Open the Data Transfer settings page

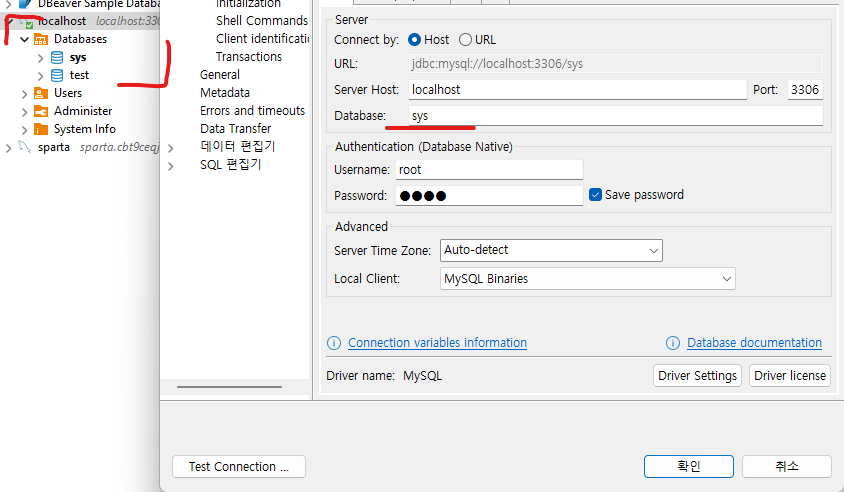tap(236, 129)
